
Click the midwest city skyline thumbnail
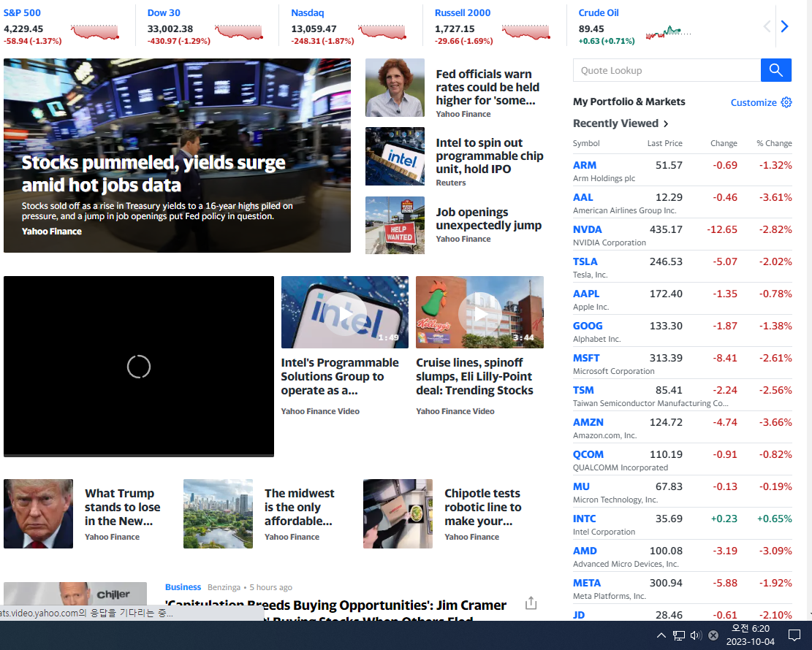pyautogui.click(x=218, y=513)
